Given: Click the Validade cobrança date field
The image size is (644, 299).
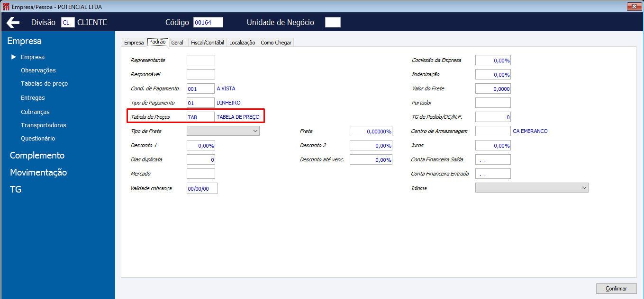Looking at the screenshot, I should tap(202, 189).
